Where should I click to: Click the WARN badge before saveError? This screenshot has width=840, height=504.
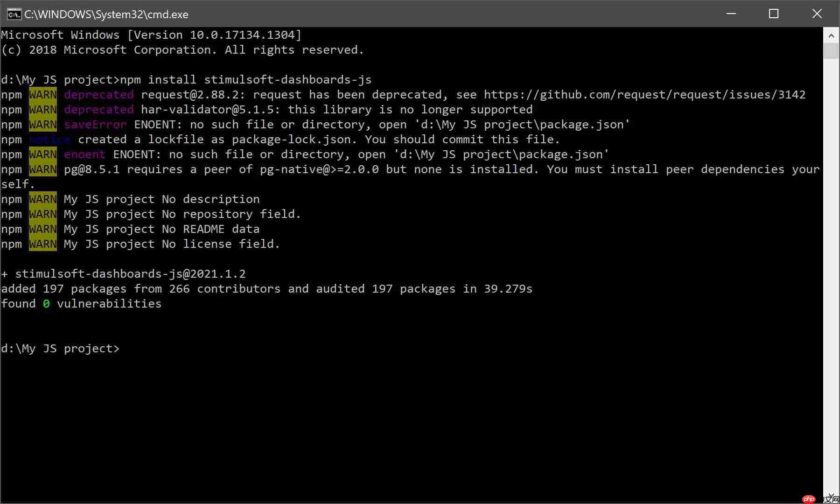[x=43, y=125]
